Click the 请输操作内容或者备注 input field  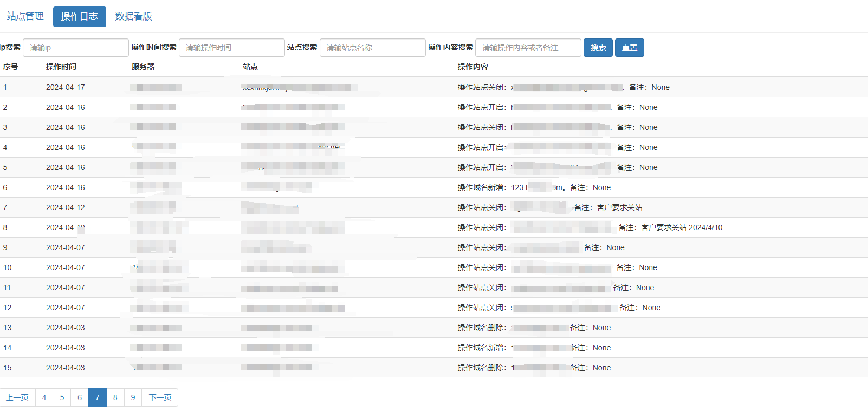click(x=528, y=48)
